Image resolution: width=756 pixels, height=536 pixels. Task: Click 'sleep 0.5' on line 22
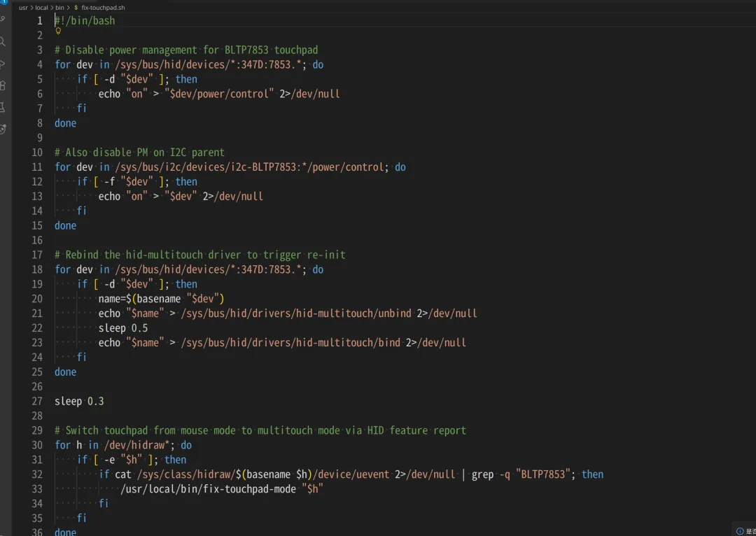pyautogui.click(x=123, y=328)
